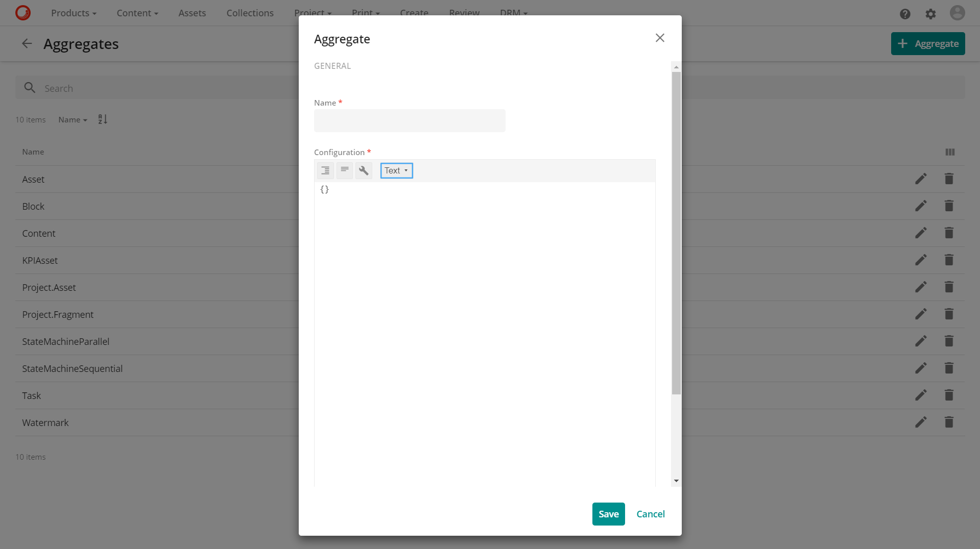
Task: Open the Review menu item
Action: point(464,12)
